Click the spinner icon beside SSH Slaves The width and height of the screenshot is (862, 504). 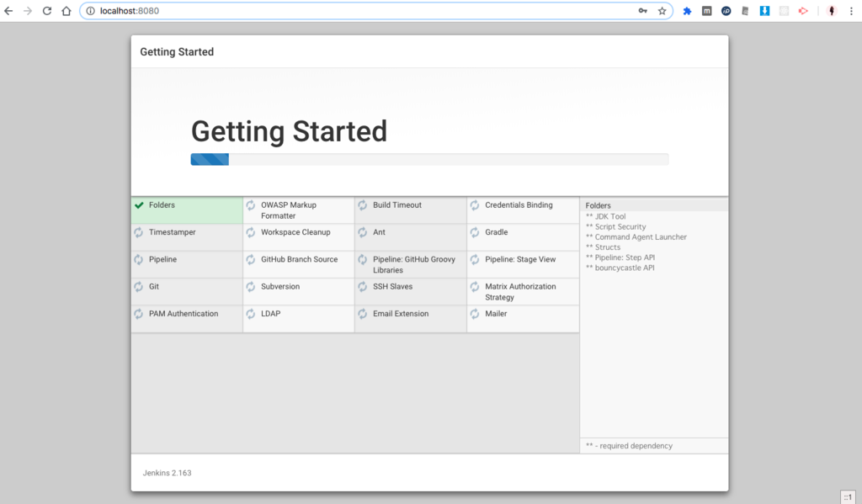[363, 286]
